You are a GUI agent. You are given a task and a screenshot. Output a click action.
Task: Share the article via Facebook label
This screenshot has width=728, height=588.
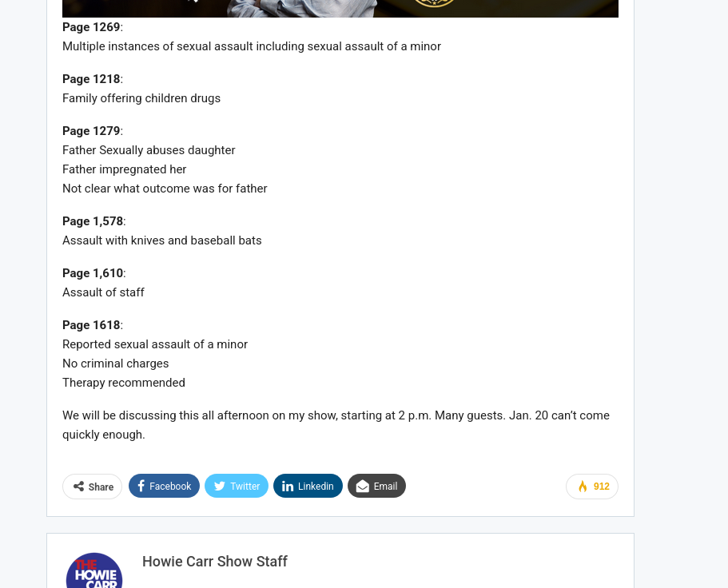(x=170, y=486)
